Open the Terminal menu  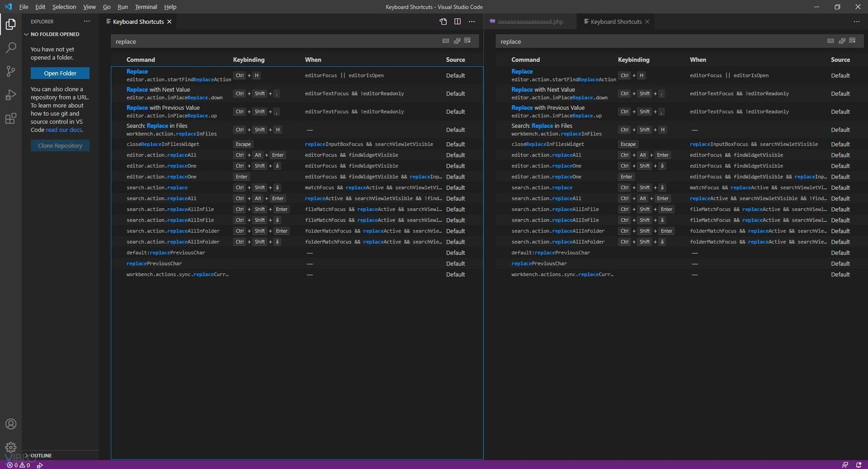[146, 7]
